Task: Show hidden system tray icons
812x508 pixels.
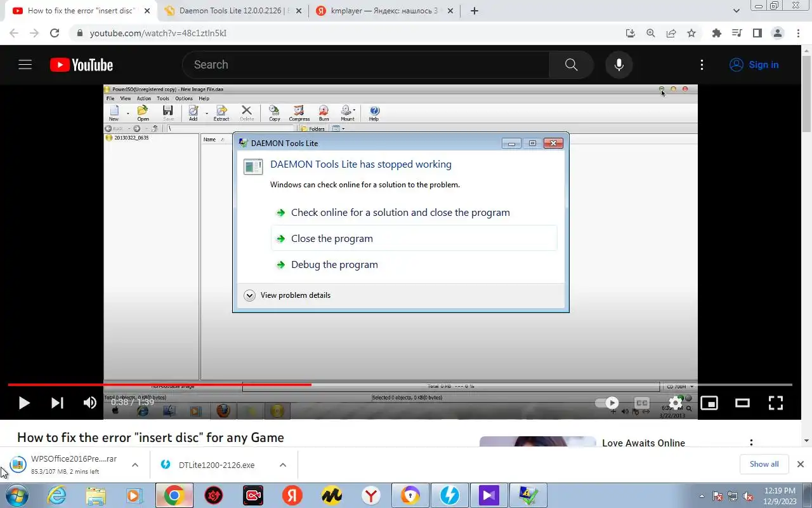Action: [702, 496]
